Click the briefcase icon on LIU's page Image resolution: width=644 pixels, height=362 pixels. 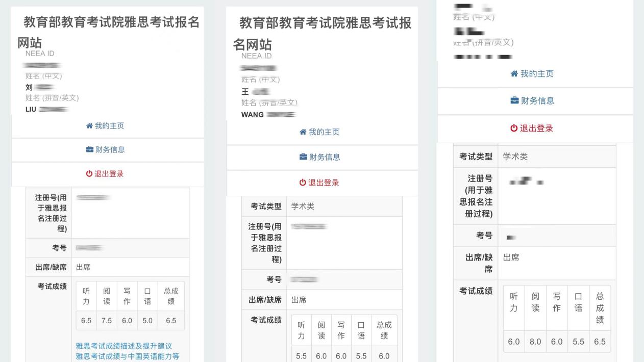[x=89, y=149]
